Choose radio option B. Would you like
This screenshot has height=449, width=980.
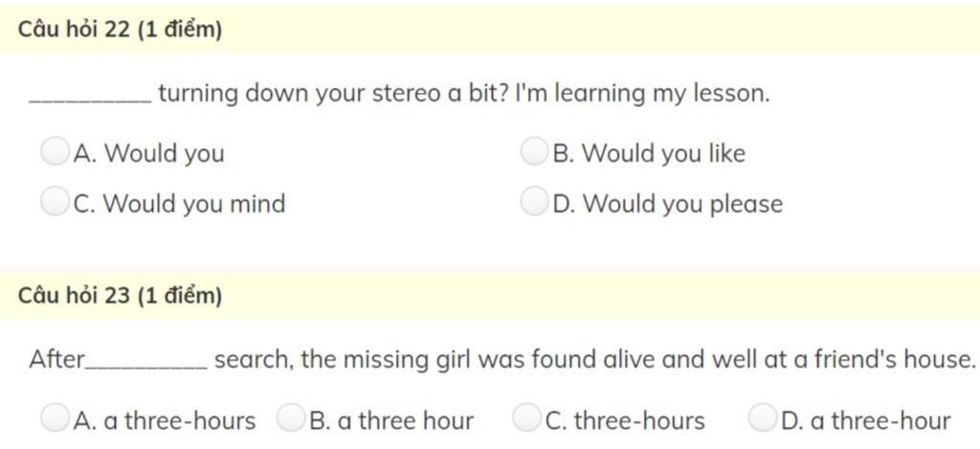click(532, 151)
